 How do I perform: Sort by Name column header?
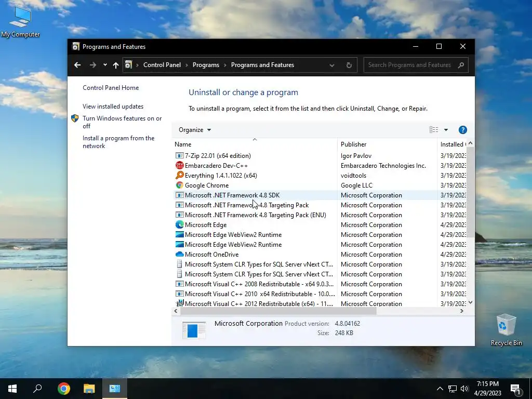255,144
